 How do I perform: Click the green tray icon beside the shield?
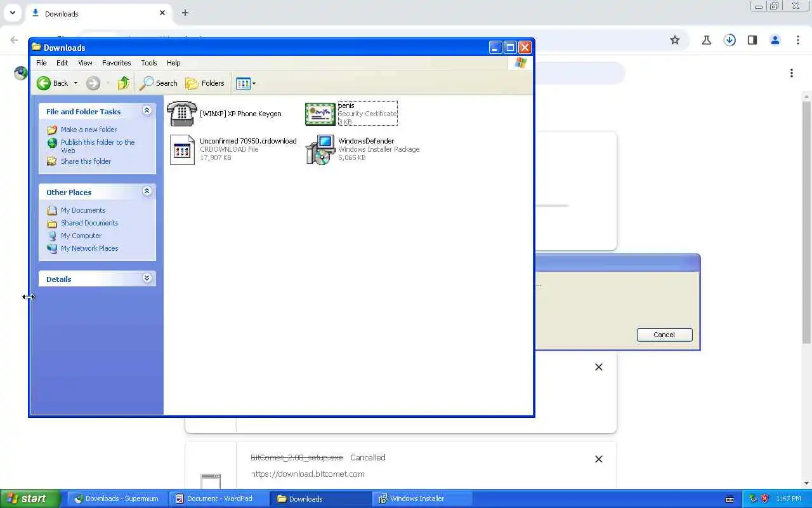coord(753,498)
